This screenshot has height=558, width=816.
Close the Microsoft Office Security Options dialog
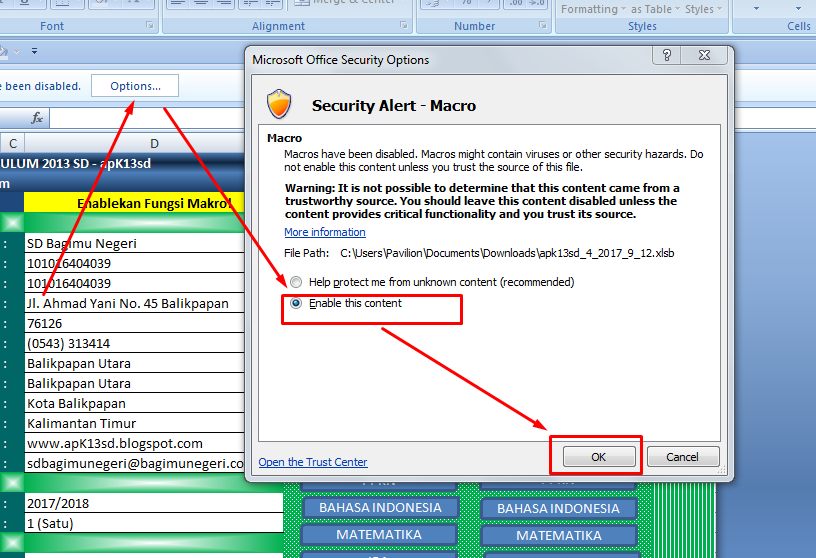point(704,55)
